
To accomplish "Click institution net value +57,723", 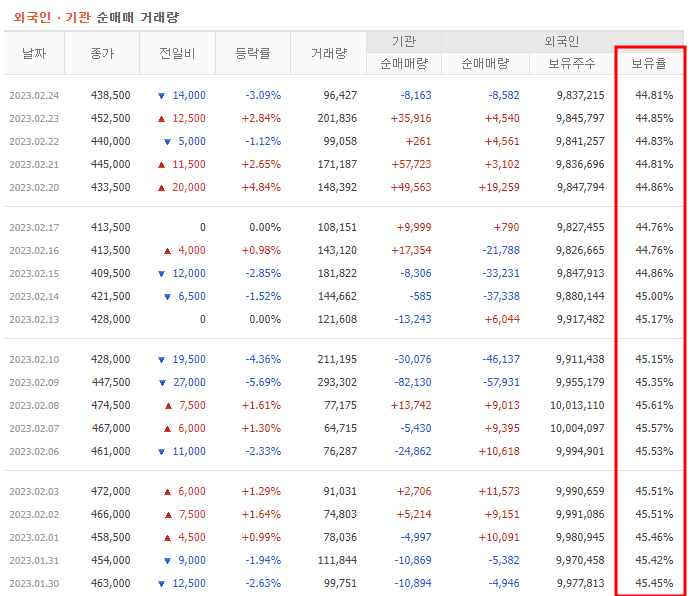I will 411,164.
